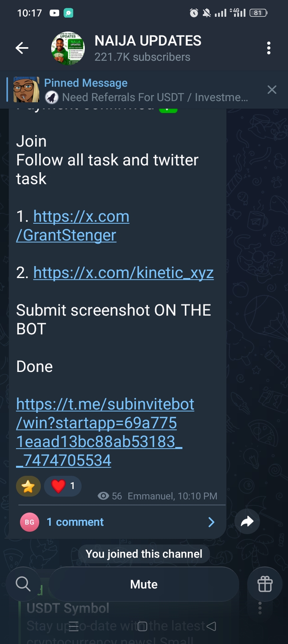Screen dimensions: 288x644
Task: Tap the back arrow in header
Action: (22, 48)
